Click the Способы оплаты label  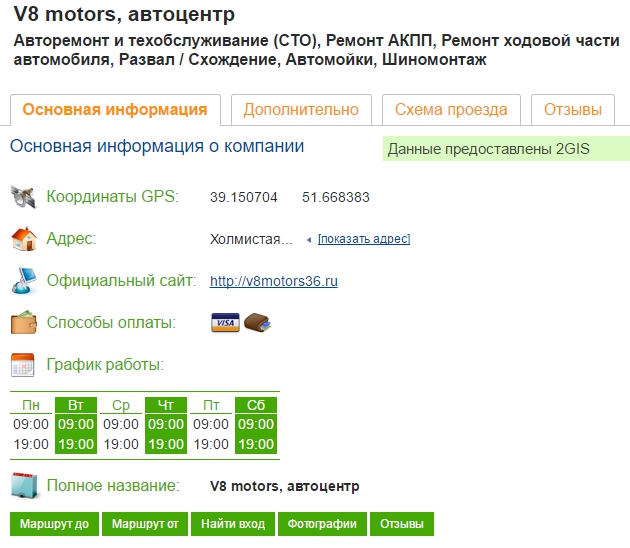(111, 322)
